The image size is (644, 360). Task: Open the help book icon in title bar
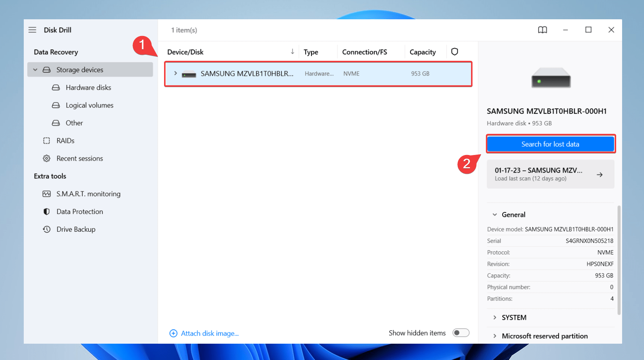click(x=542, y=30)
